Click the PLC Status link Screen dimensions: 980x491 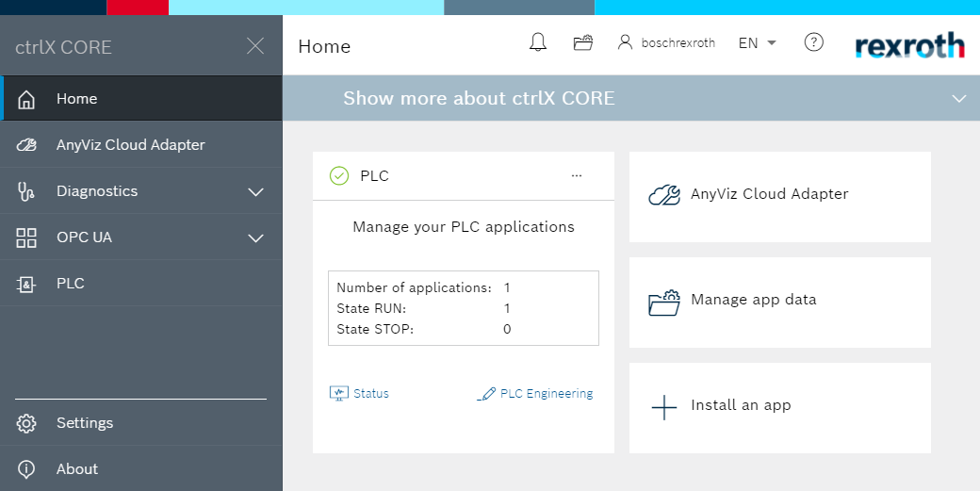360,394
